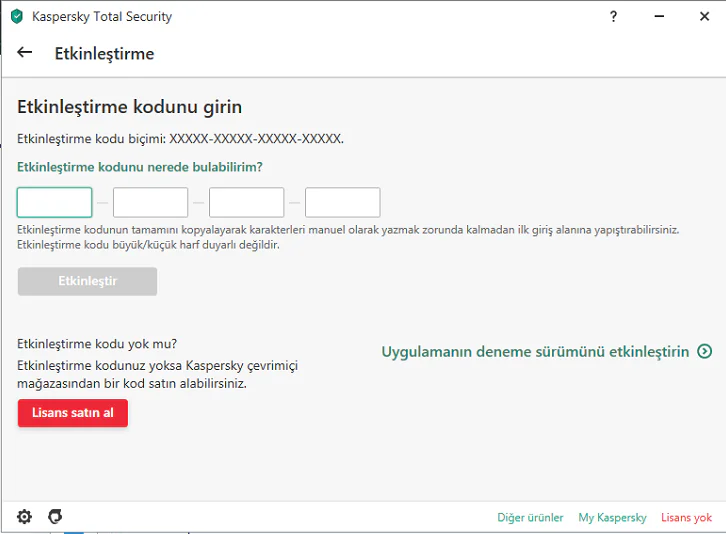
Task: Open support via the headset icon
Action: coord(55,516)
